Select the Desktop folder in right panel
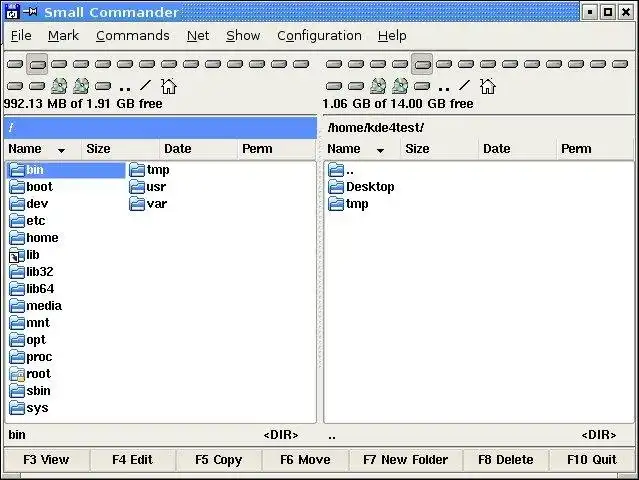This screenshot has width=639, height=480. click(x=361, y=187)
